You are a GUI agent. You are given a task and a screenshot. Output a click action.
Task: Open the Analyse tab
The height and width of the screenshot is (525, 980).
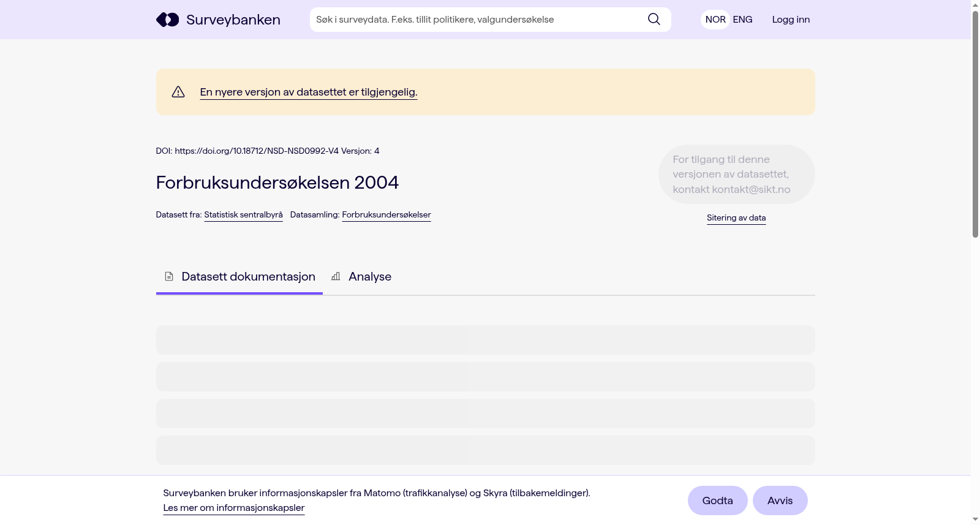pos(361,277)
